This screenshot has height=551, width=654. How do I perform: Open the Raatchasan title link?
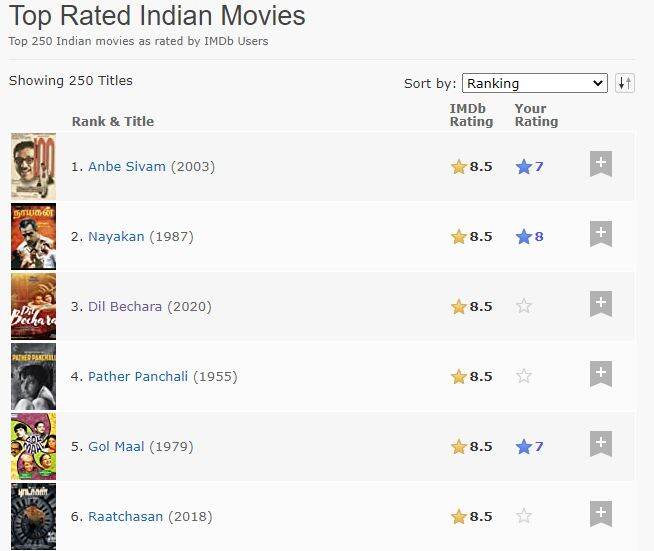click(x=126, y=516)
